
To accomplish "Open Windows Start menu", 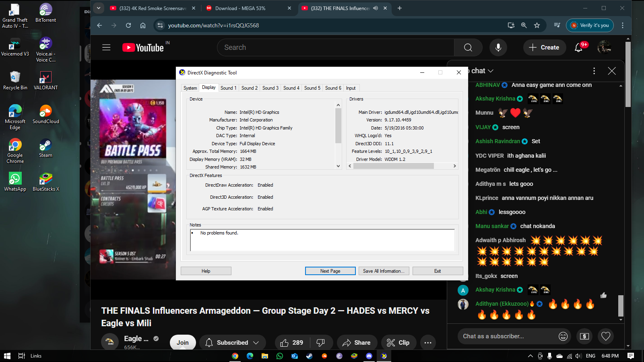I will click(x=7, y=356).
